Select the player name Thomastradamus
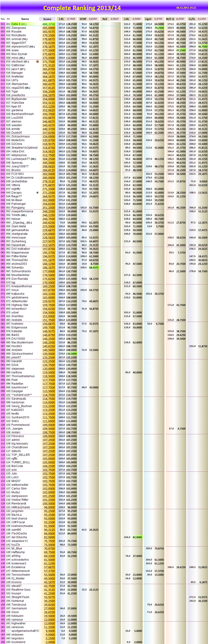The height and width of the screenshot is (644, 208). point(23,376)
